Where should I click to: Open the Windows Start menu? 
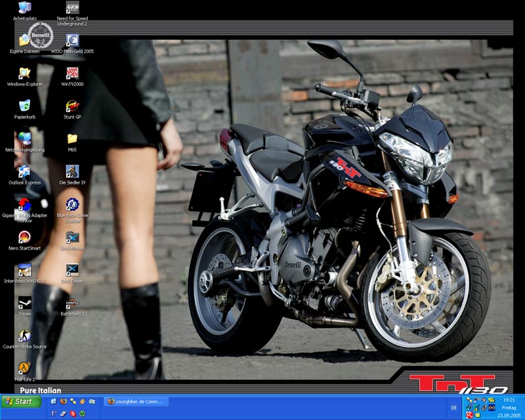(21, 402)
